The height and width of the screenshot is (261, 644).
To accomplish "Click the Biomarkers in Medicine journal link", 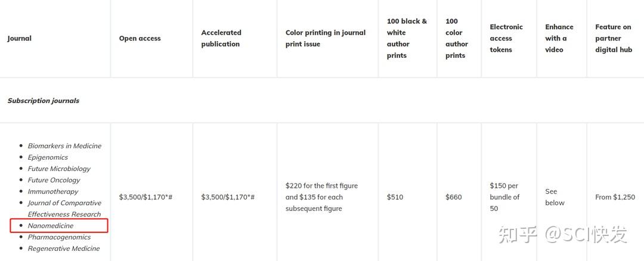I will [x=64, y=146].
